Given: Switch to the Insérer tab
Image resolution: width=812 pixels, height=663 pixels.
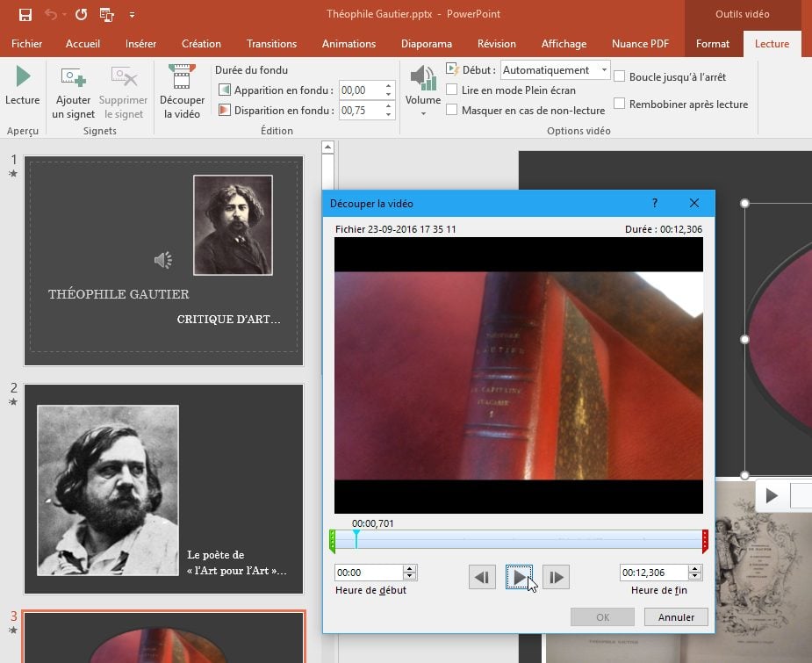Looking at the screenshot, I should pyautogui.click(x=140, y=44).
